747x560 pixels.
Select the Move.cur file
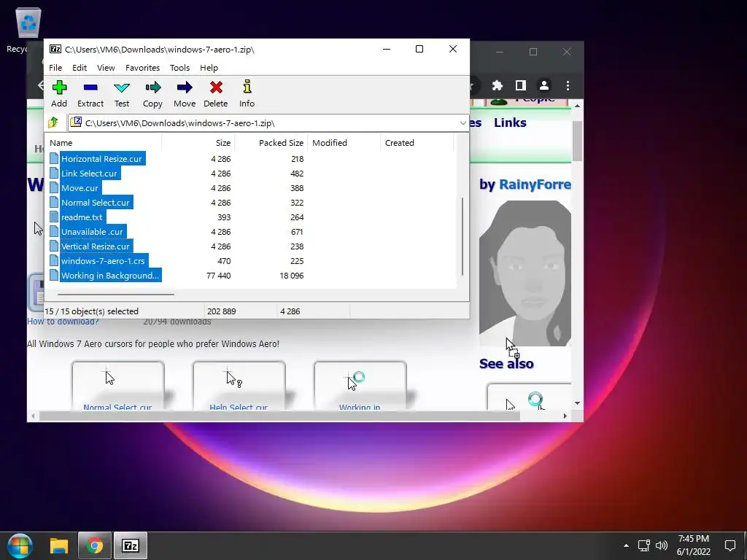pos(80,188)
